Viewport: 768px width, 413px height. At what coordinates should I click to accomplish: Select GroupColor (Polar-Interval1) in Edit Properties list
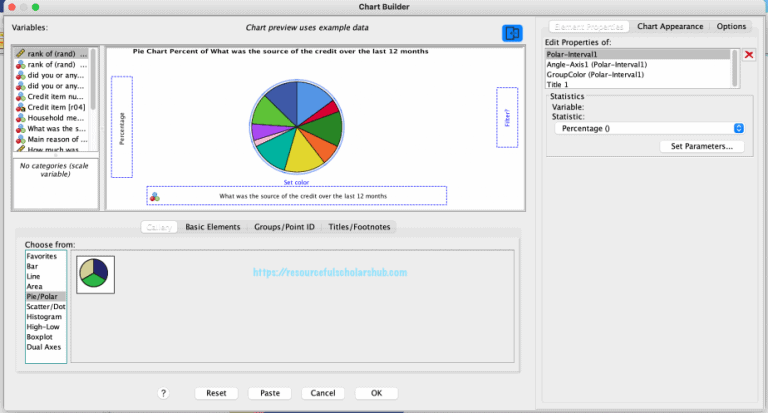[595, 75]
